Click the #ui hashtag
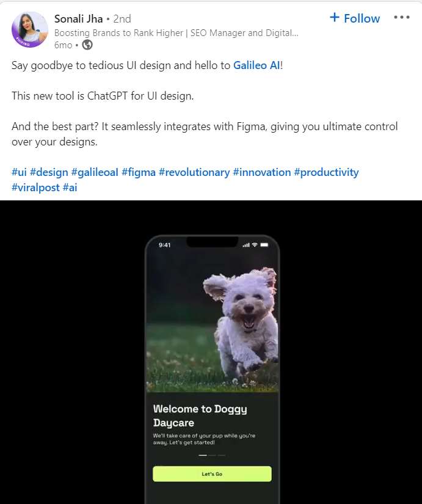422x504 pixels. [x=19, y=172]
